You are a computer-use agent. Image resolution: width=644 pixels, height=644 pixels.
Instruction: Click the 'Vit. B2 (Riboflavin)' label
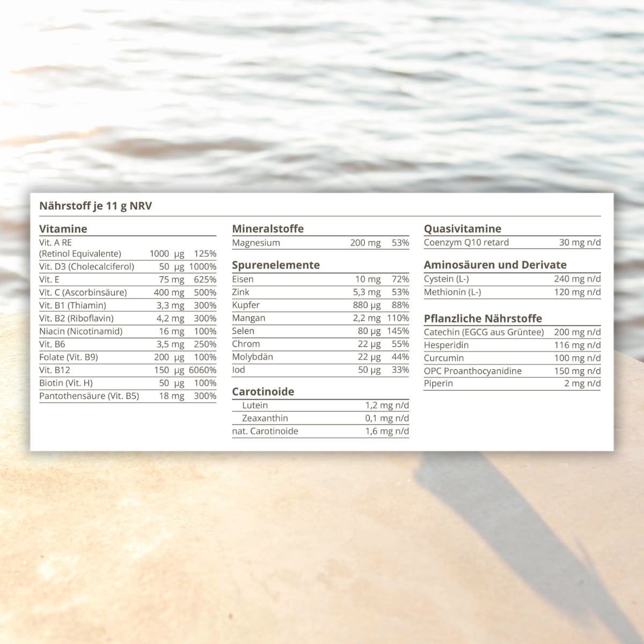(77, 318)
